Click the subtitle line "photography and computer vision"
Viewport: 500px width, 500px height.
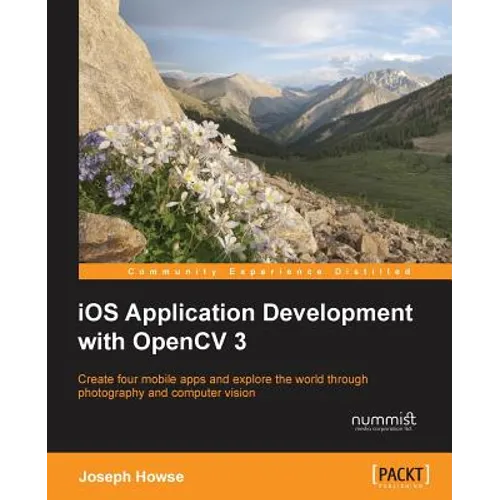point(167,393)
